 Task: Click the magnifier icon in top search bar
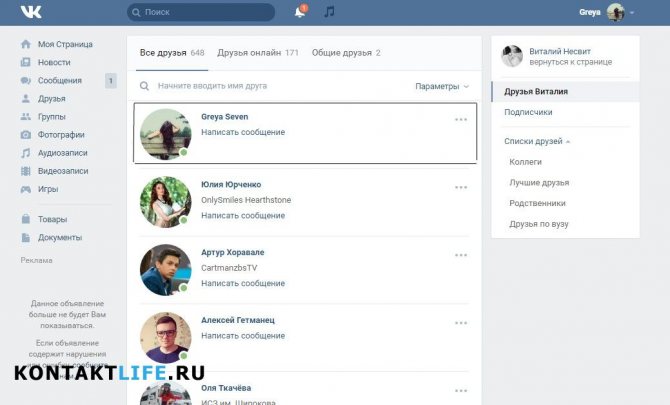tap(136, 12)
